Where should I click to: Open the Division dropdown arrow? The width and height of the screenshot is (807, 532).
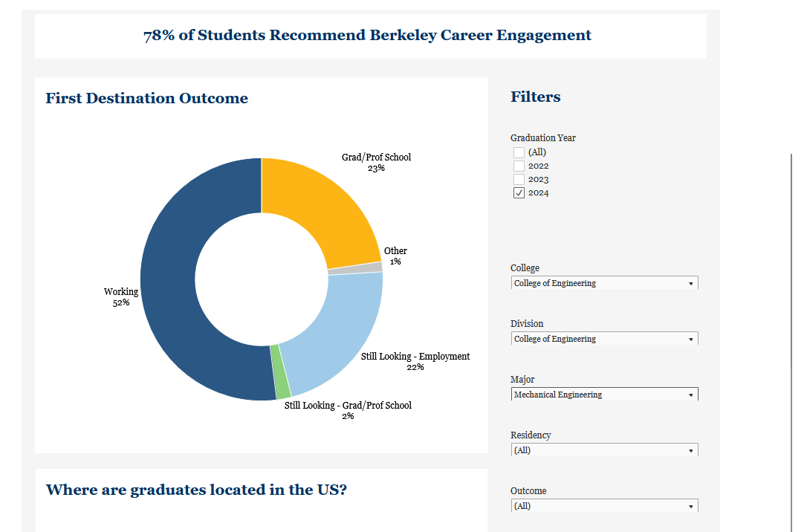[x=691, y=338]
